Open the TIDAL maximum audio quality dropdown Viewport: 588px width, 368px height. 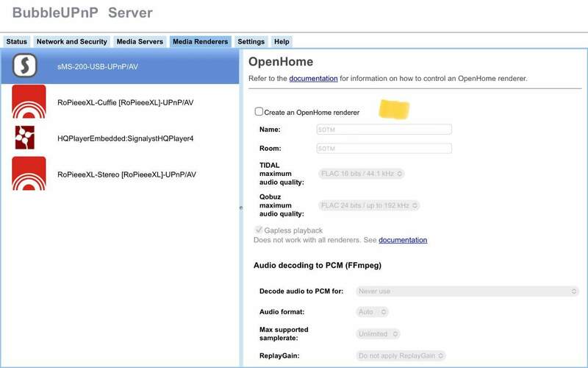361,174
